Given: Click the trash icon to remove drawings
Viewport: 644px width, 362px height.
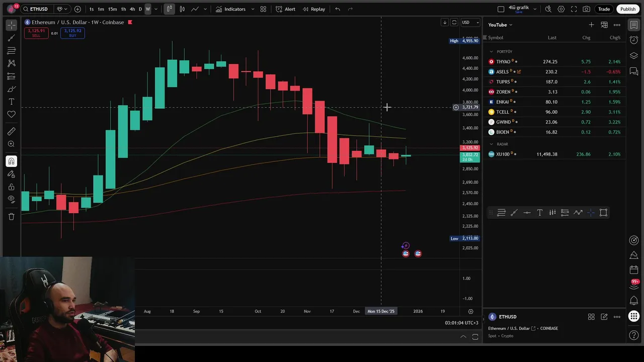Looking at the screenshot, I should pyautogui.click(x=11, y=217).
